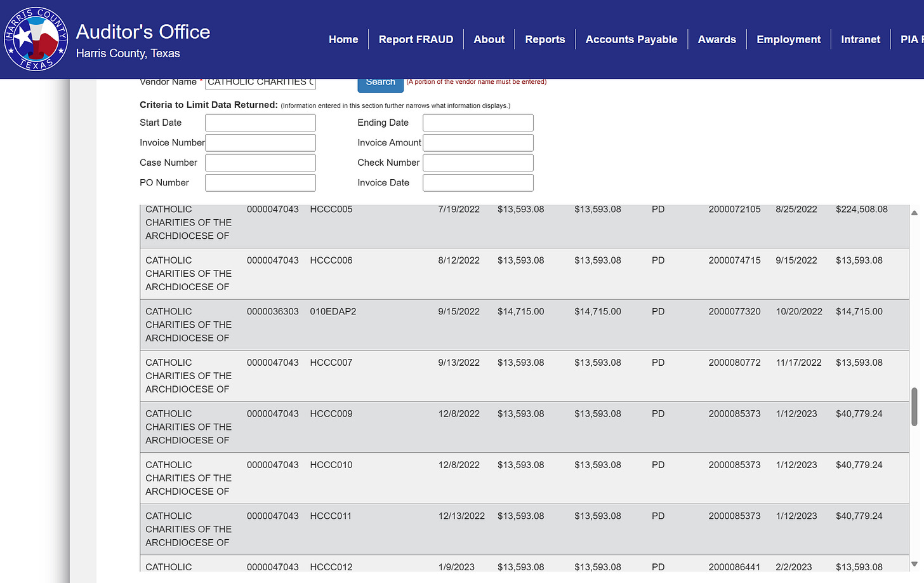Click the $224,508.08 check amount

862,209
